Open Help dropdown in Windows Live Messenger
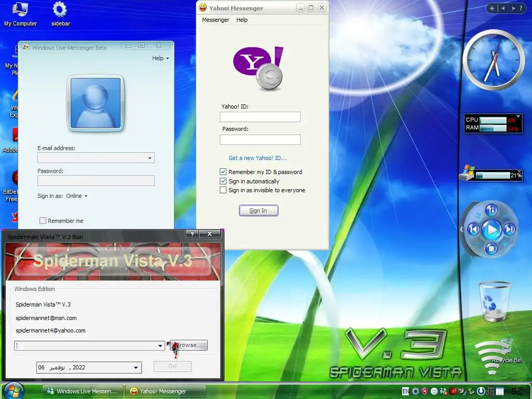 pos(160,58)
